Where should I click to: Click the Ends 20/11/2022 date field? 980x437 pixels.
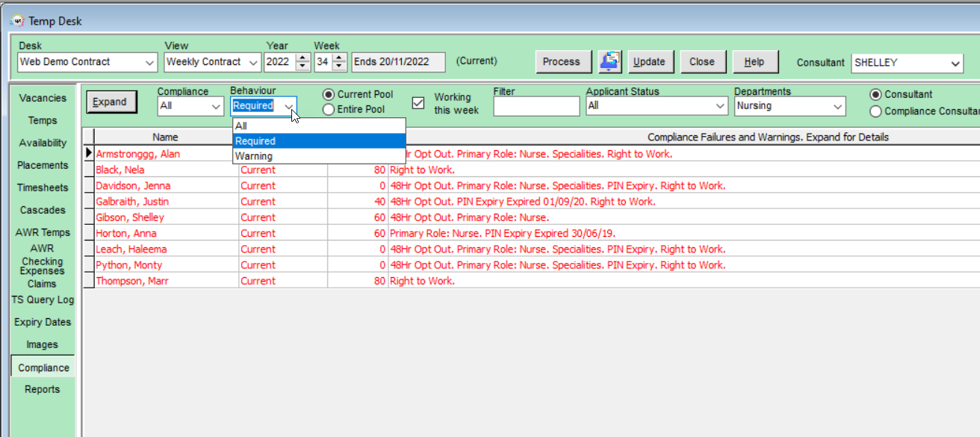pyautogui.click(x=398, y=62)
